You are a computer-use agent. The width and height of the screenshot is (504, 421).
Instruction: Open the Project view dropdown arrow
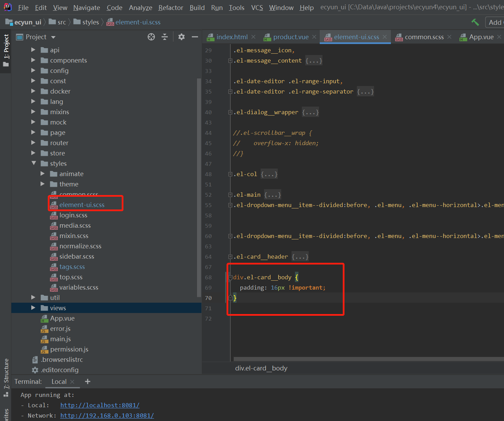tap(53, 37)
